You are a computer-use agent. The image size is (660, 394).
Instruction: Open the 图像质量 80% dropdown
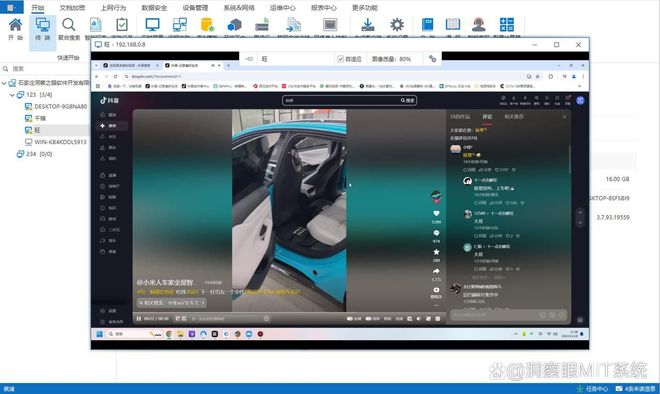[x=391, y=59]
